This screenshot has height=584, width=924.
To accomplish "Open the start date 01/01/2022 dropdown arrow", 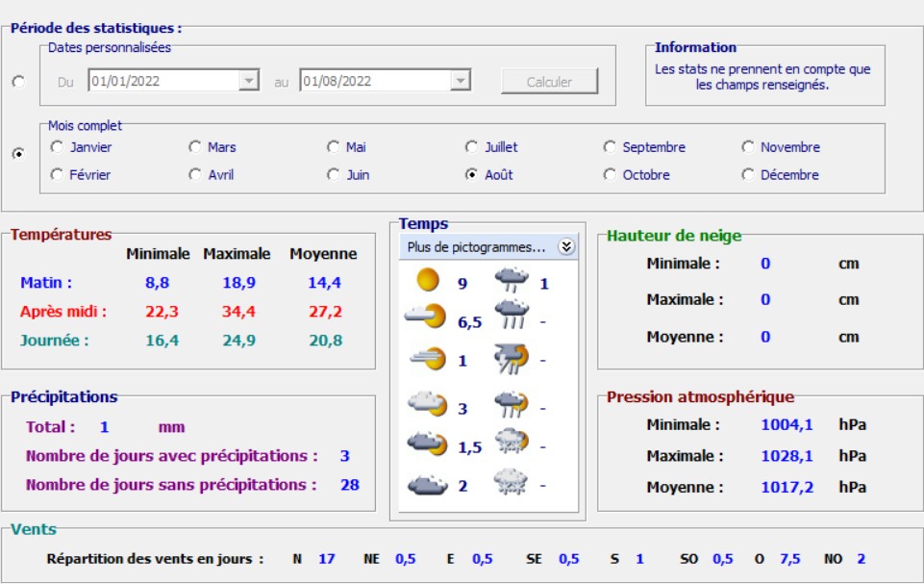I will [249, 80].
